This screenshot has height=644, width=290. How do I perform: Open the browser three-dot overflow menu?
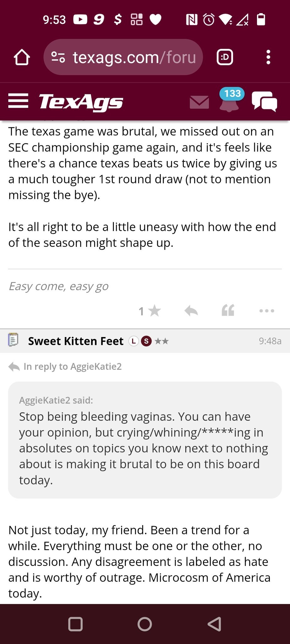pos(268,57)
